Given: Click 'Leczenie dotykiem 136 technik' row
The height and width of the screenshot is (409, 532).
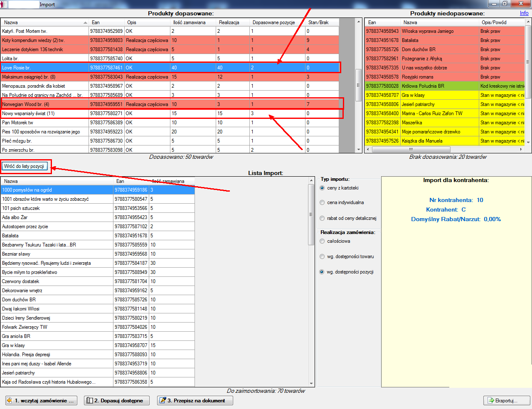Looking at the screenshot, I should click(x=170, y=49).
